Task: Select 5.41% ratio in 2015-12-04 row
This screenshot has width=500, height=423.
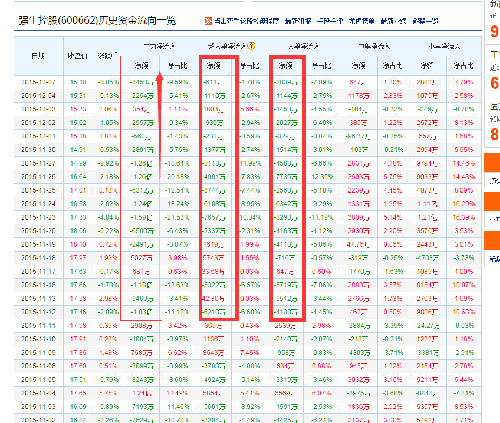Action: [179, 96]
